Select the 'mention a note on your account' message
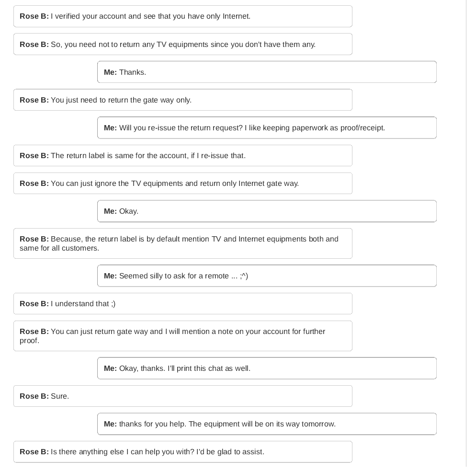 182,336
